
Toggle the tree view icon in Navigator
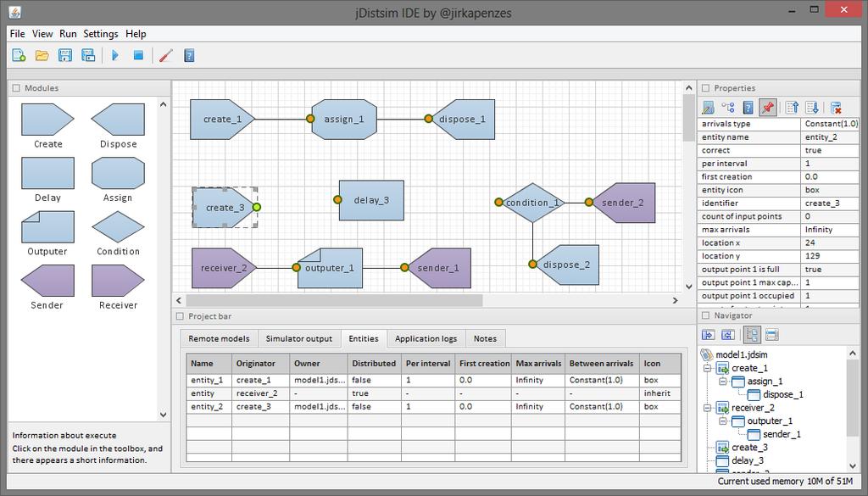point(752,334)
